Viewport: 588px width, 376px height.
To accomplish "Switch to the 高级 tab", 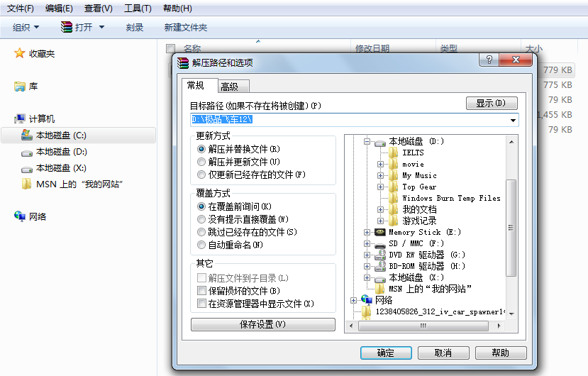I will 233,87.
